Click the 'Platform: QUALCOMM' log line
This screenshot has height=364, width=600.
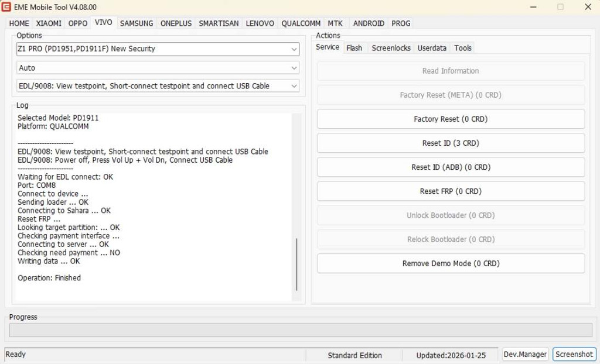[53, 126]
